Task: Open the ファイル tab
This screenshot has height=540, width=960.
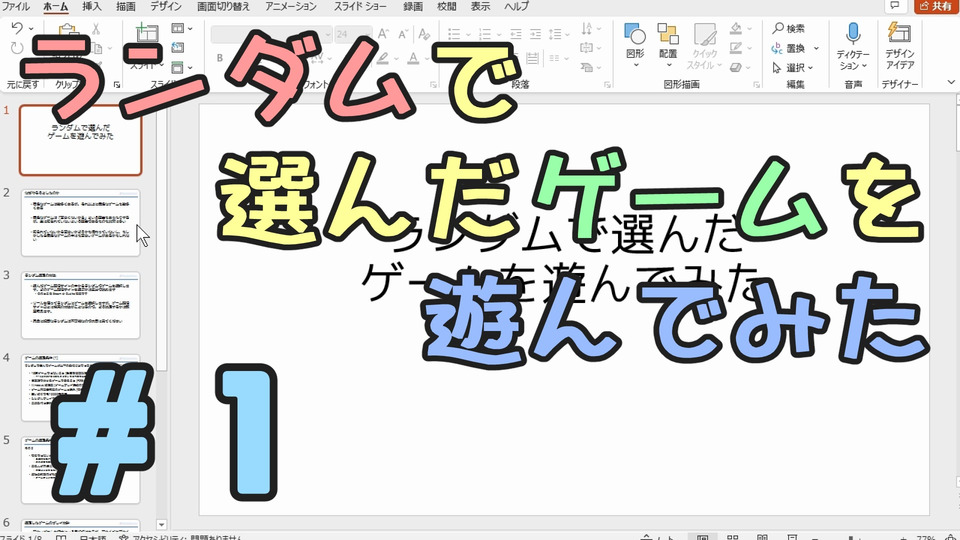Action: 16,6
